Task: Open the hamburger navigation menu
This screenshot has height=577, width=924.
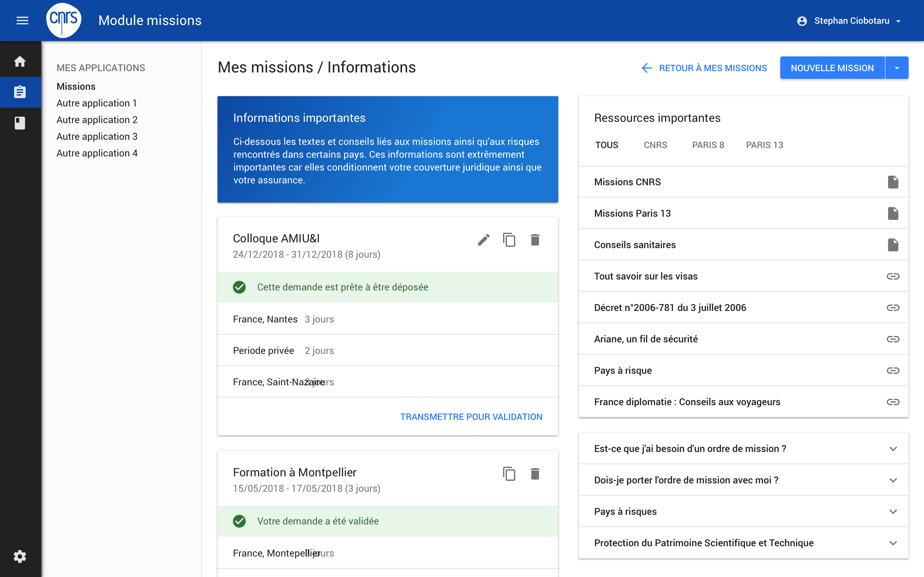Action: pos(22,20)
